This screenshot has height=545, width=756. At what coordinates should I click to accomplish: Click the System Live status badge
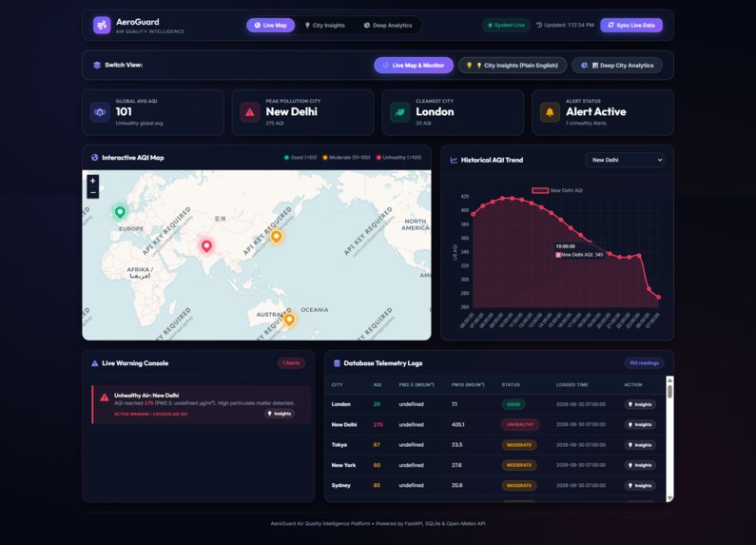coord(506,25)
